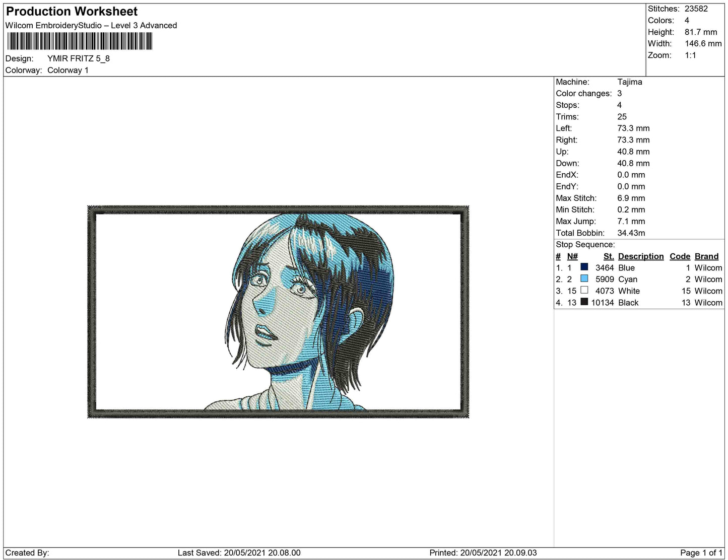Select the Trims value "25"

click(x=622, y=116)
